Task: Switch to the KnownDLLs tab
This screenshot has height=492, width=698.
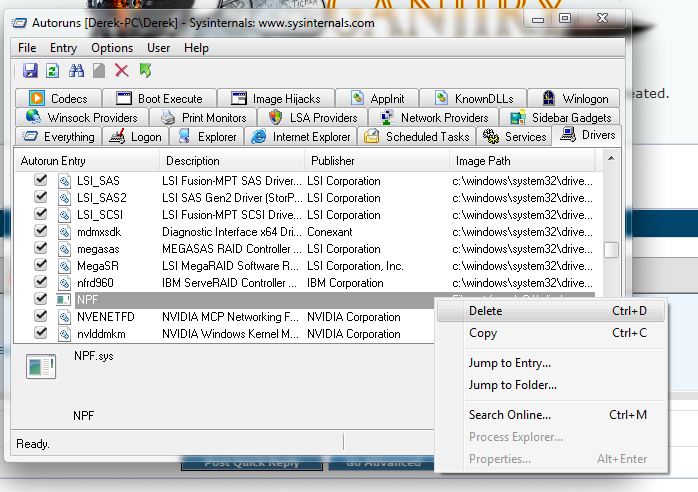Action: tap(474, 98)
